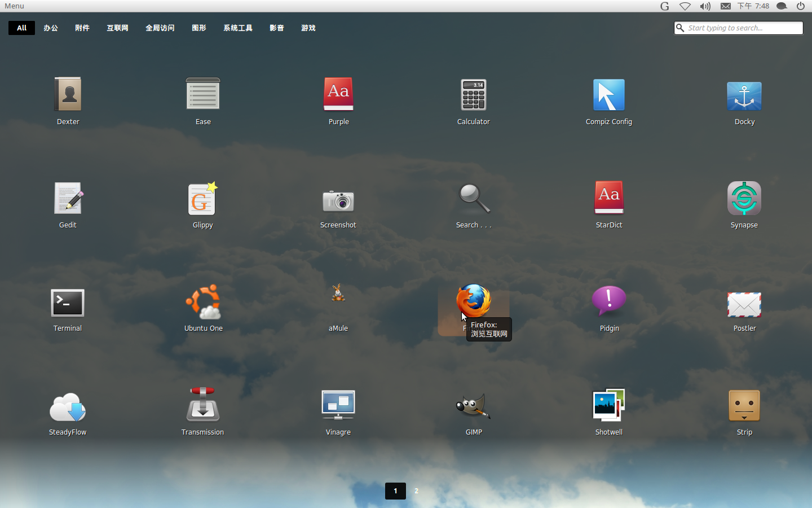This screenshot has height=508, width=812.
Task: Open the Menu in top panel
Action: [x=15, y=6]
